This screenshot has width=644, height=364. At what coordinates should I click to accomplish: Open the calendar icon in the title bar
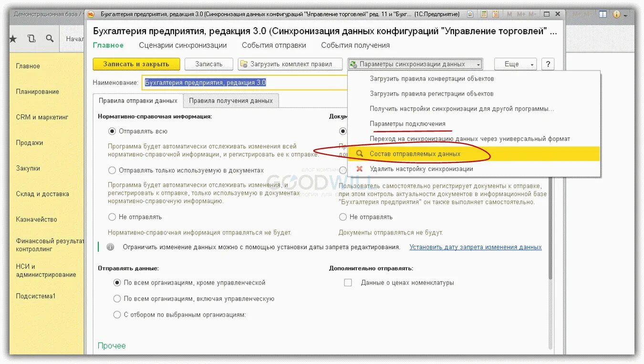pos(496,14)
